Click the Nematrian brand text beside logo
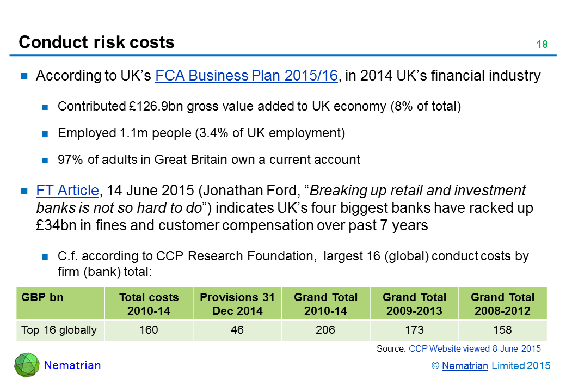566x392 pixels. (72, 365)
